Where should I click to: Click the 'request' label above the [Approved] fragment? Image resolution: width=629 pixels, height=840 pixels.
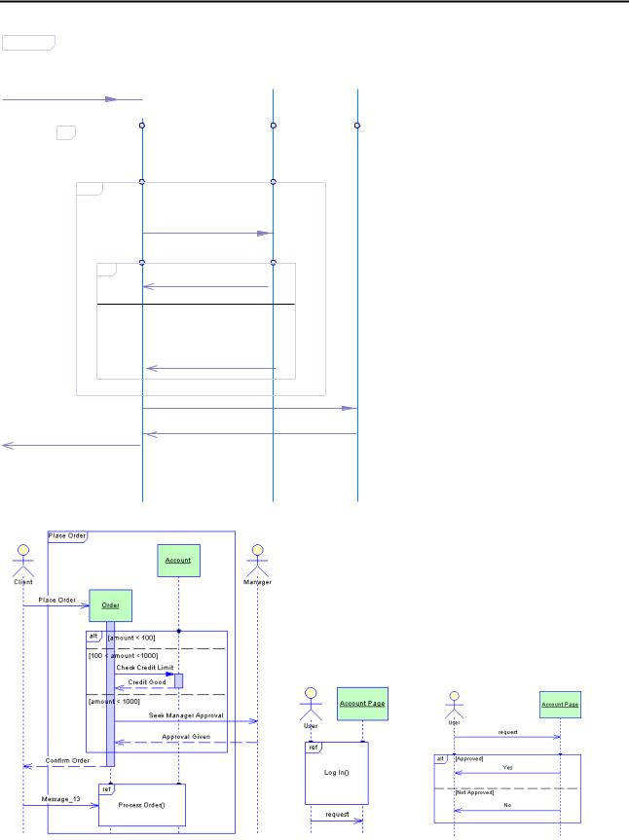click(507, 732)
